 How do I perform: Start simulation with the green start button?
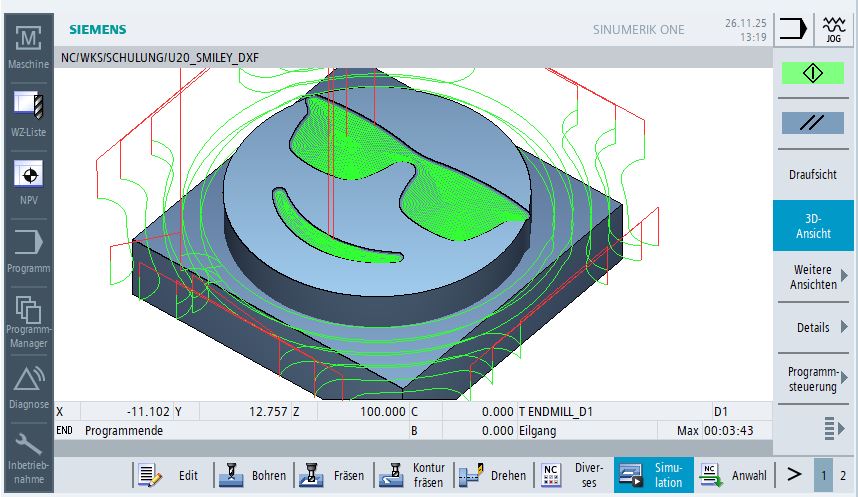[x=812, y=74]
